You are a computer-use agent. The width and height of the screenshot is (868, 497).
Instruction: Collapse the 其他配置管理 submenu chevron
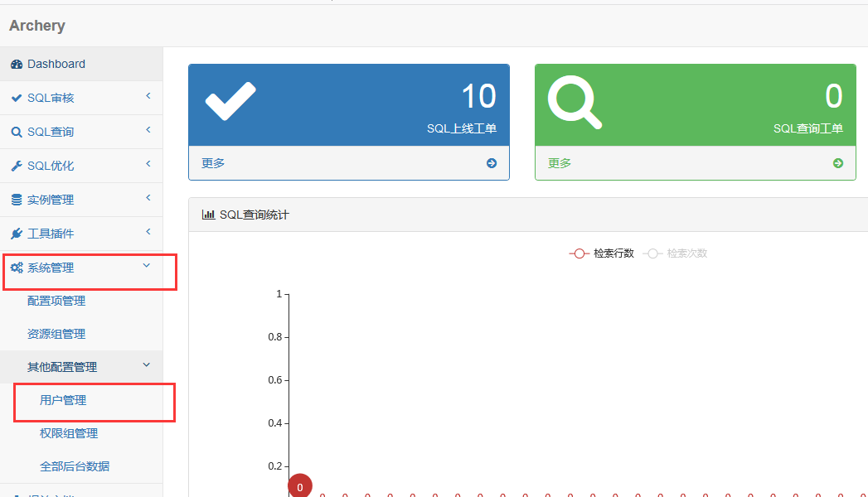point(147,364)
